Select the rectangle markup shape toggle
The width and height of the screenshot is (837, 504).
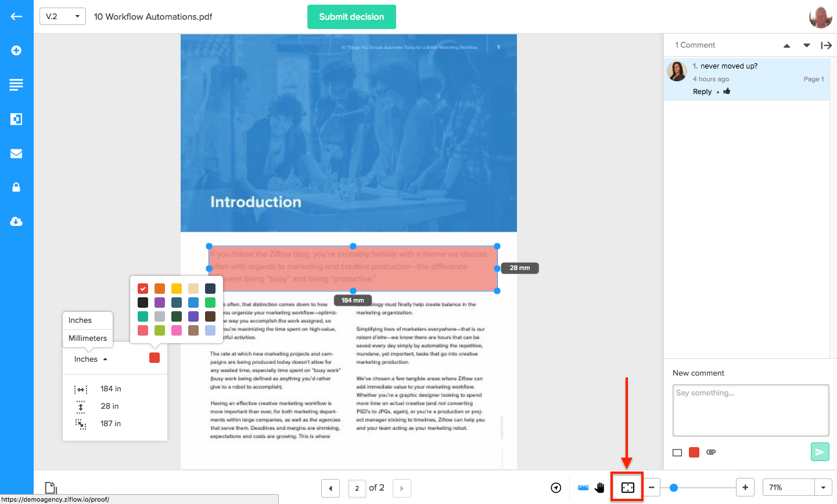point(677,452)
